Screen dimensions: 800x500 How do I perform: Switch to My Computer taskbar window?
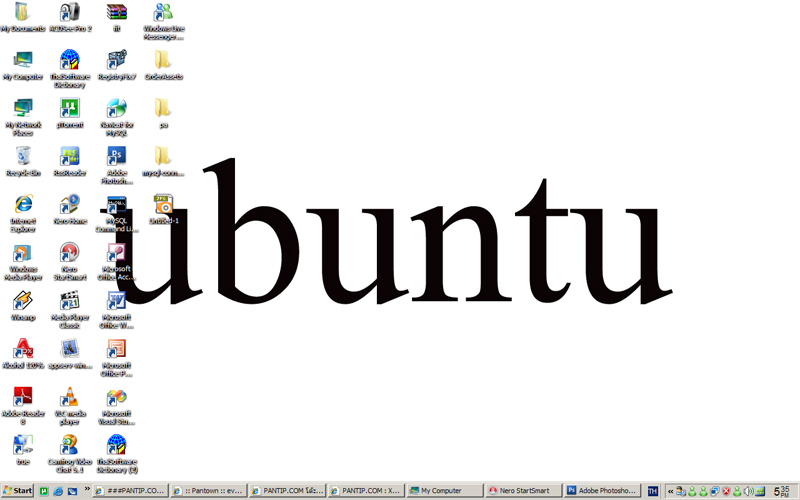(x=444, y=491)
